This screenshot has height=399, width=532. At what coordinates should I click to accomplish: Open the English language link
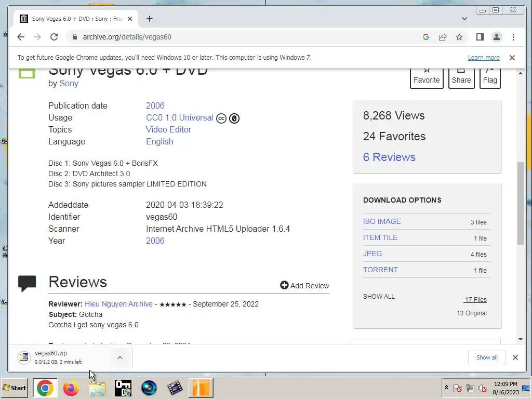159,141
